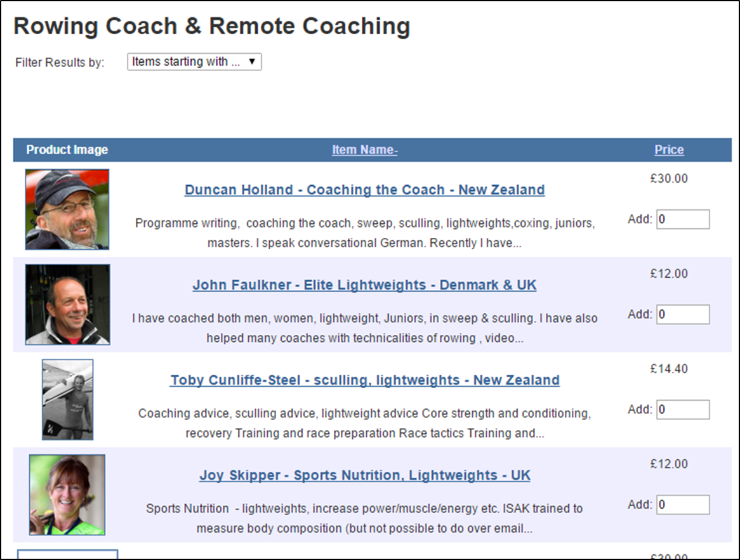Go to John Faulkner - Elite Lightweights page
The width and height of the screenshot is (740, 560).
tap(364, 285)
